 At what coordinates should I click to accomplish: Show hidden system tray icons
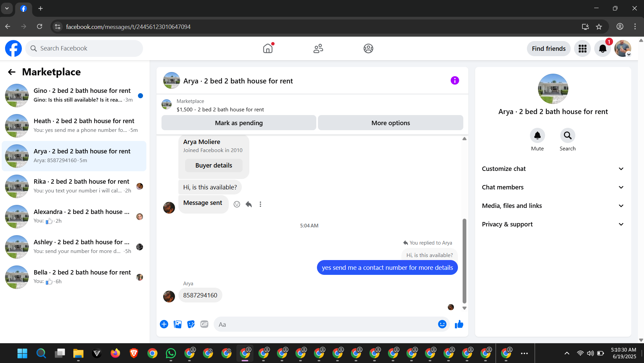pyautogui.click(x=567, y=353)
